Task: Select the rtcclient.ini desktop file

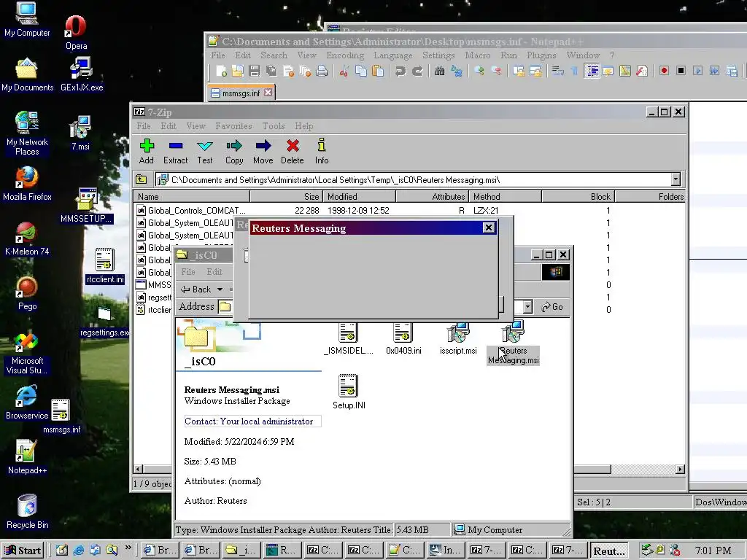Action: pos(105,266)
